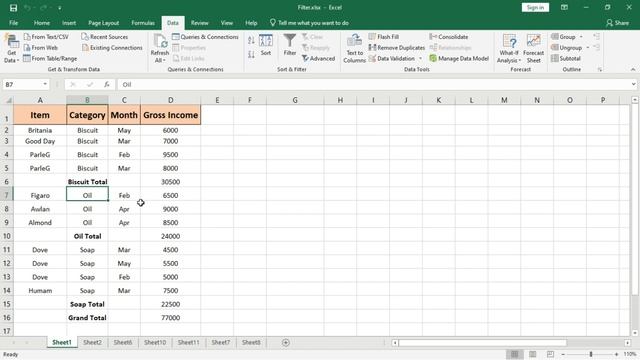This screenshot has height=360, width=640.
Task: Apply Flash Fill
Action: coord(384,37)
